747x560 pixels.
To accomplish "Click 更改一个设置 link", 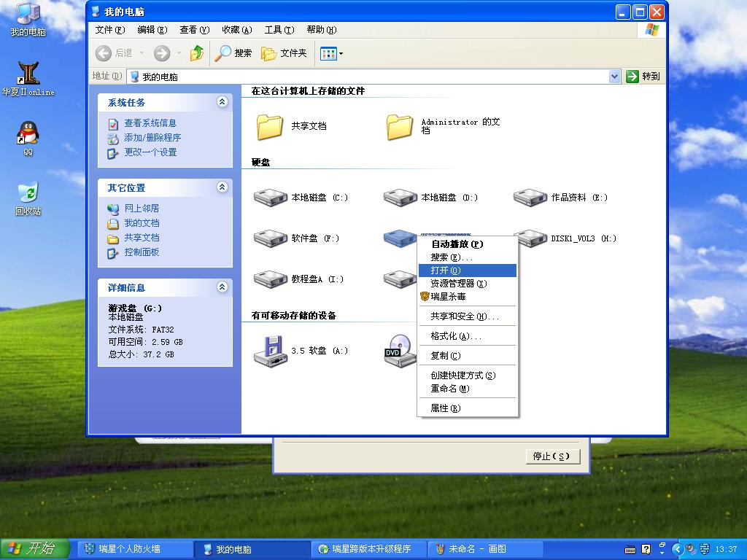I will click(150, 152).
